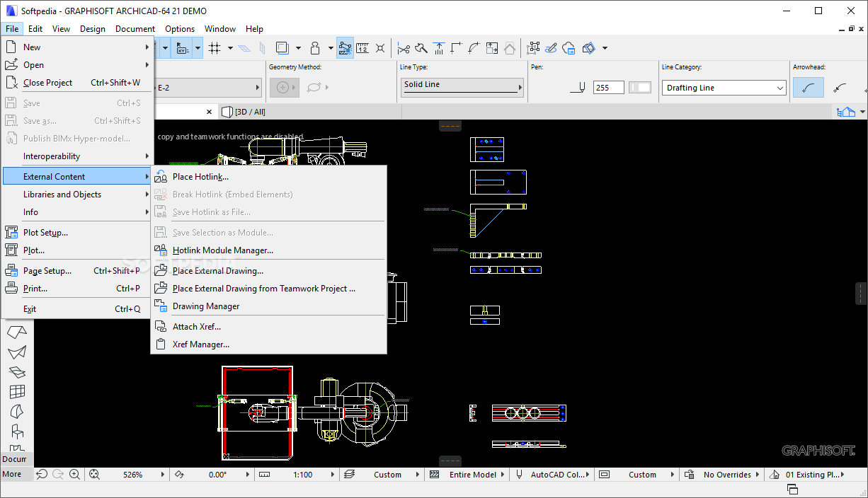Open the Line Type Solid Line dropdown
This screenshot has height=498, width=868.
(x=462, y=87)
